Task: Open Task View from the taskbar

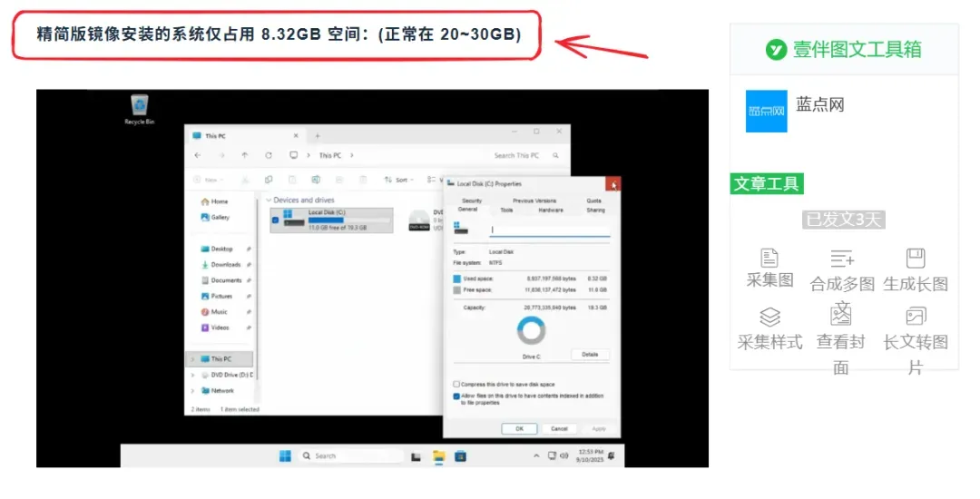Action: pyautogui.click(x=416, y=456)
